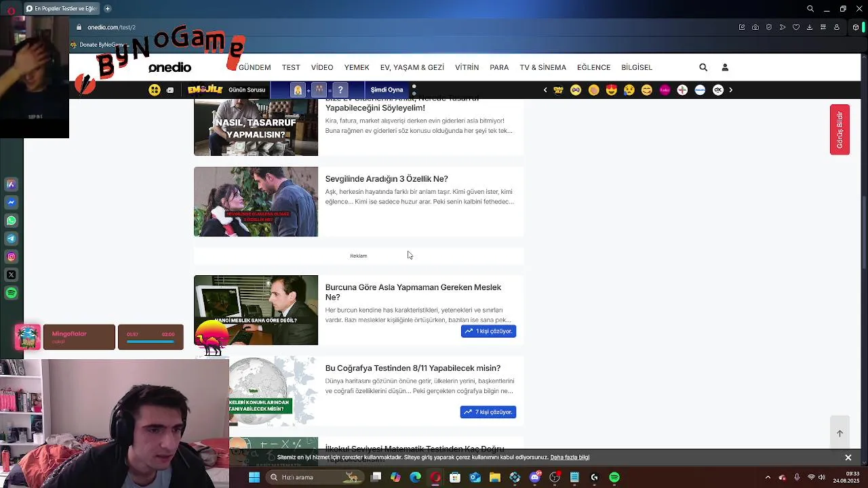Screen dimensions: 868x488
Task: Click the 'Nasıl Tasarruf Yapmalısın?' thumbnail
Action: (256, 127)
